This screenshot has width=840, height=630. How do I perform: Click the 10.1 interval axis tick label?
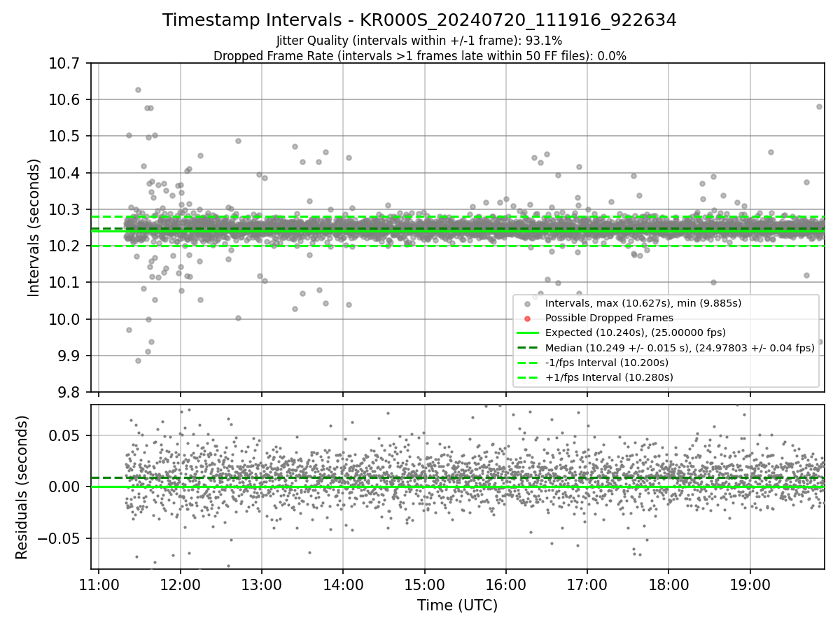[64, 283]
